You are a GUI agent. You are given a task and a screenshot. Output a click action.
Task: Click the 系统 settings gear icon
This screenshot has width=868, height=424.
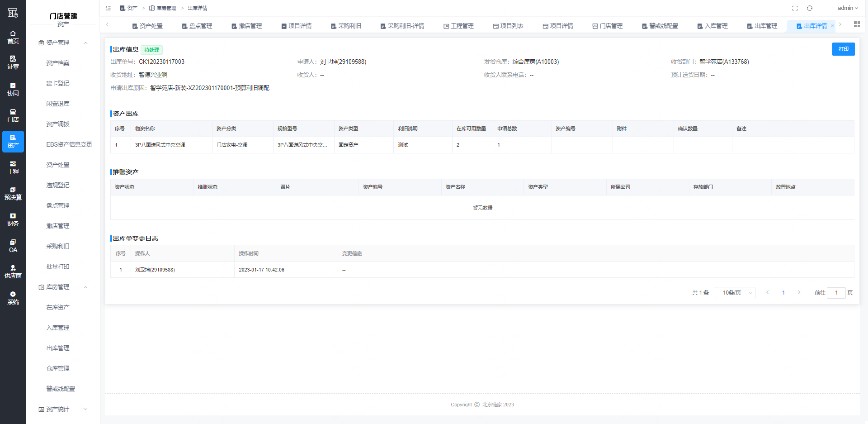click(13, 294)
